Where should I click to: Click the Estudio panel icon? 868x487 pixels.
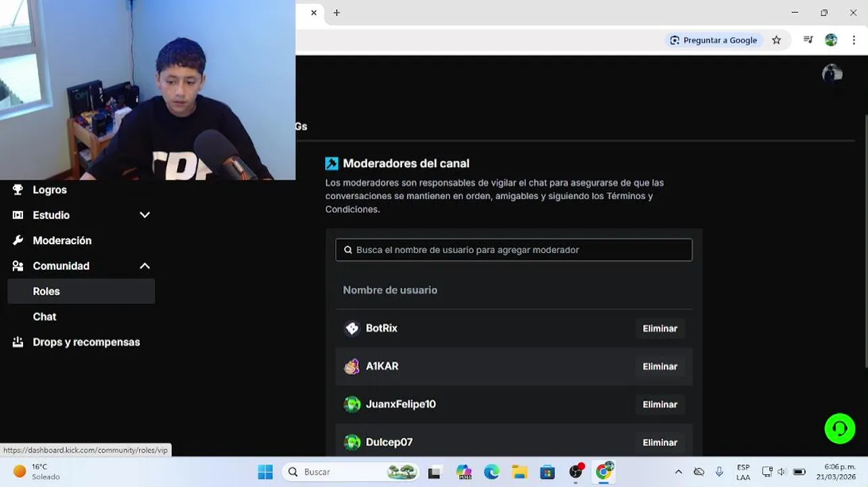[18, 215]
